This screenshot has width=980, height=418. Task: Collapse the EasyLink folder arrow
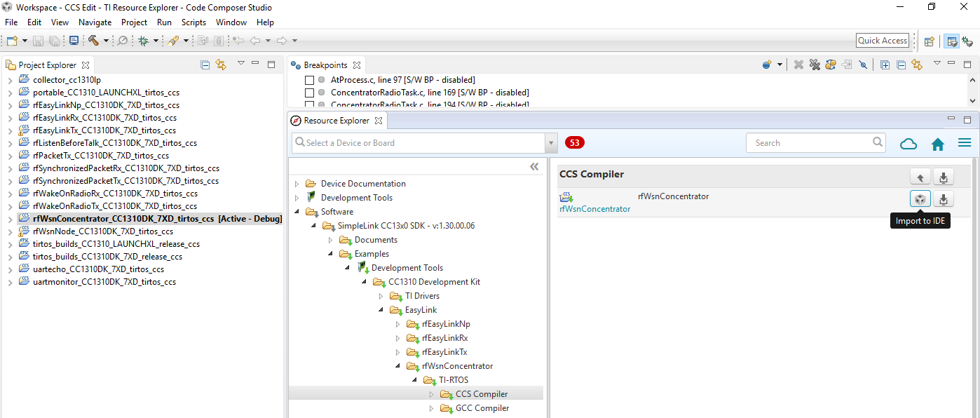pyautogui.click(x=381, y=310)
